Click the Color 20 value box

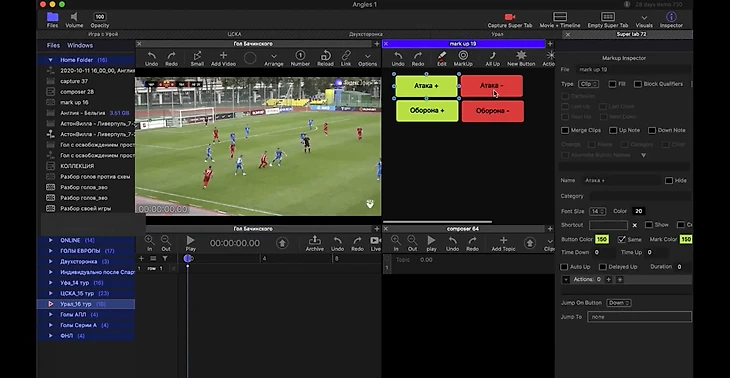click(x=638, y=211)
